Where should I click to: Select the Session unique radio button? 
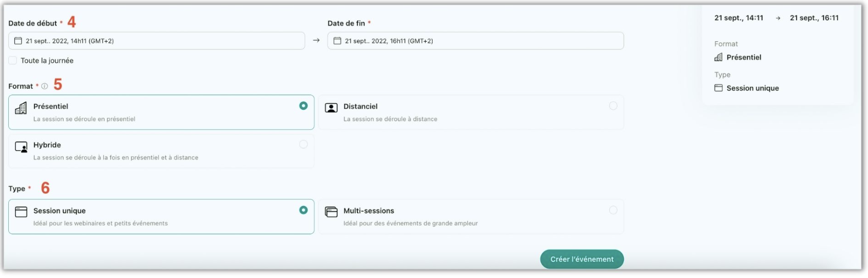point(303,210)
